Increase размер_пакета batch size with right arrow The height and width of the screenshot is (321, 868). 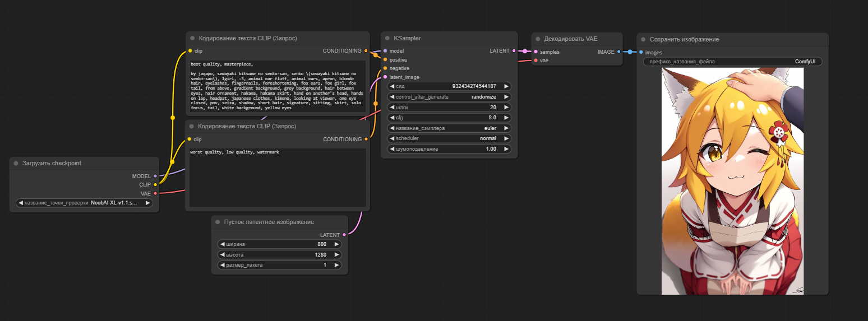coord(336,265)
